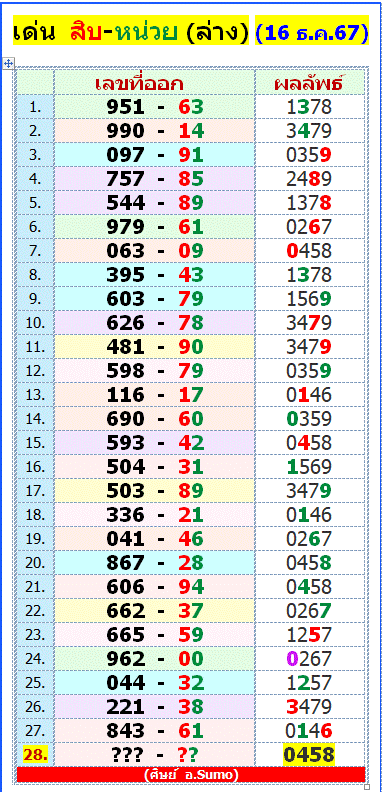Click the cell 395 - 43
The image size is (382, 792).
154,275
